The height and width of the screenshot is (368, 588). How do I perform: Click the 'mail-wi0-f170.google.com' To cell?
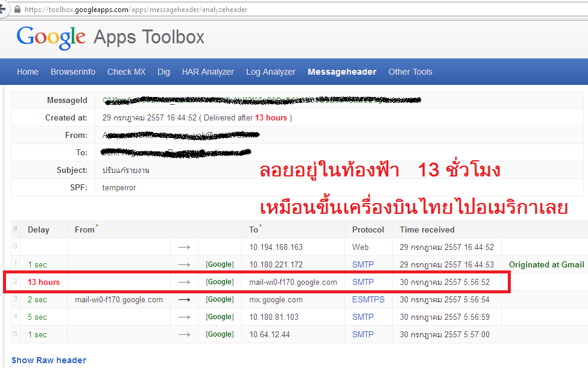pyautogui.click(x=293, y=282)
